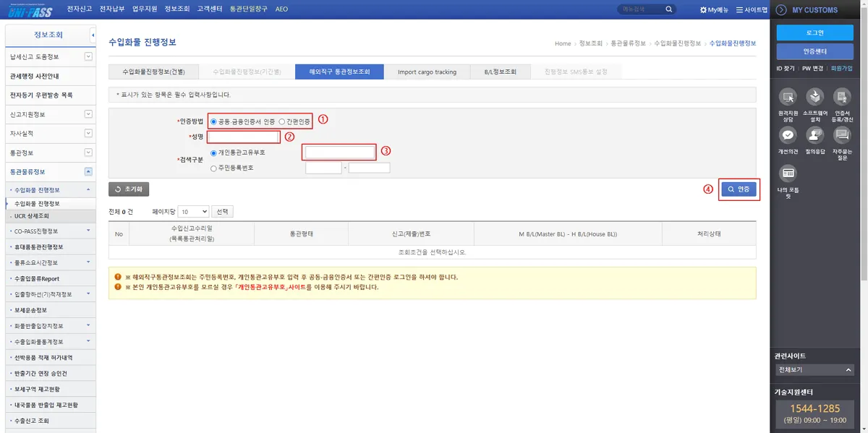Open My메뉴 gear menu
The height and width of the screenshot is (433, 868).
coord(715,9)
